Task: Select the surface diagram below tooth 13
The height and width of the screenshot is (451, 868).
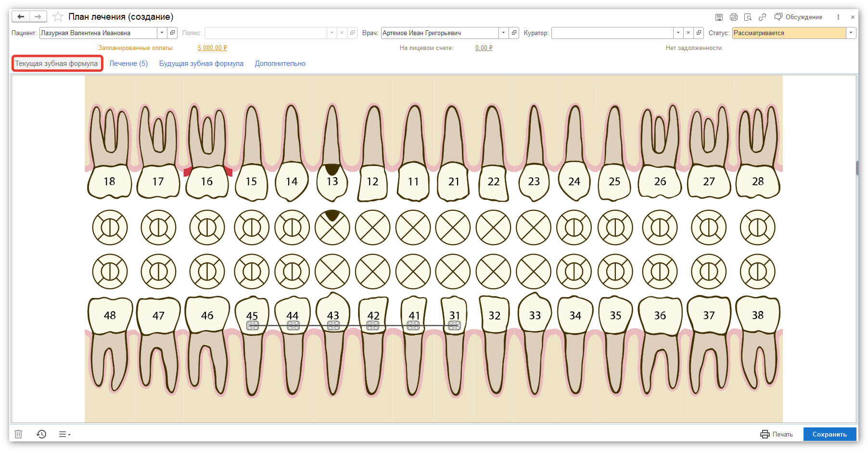Action: tap(332, 227)
